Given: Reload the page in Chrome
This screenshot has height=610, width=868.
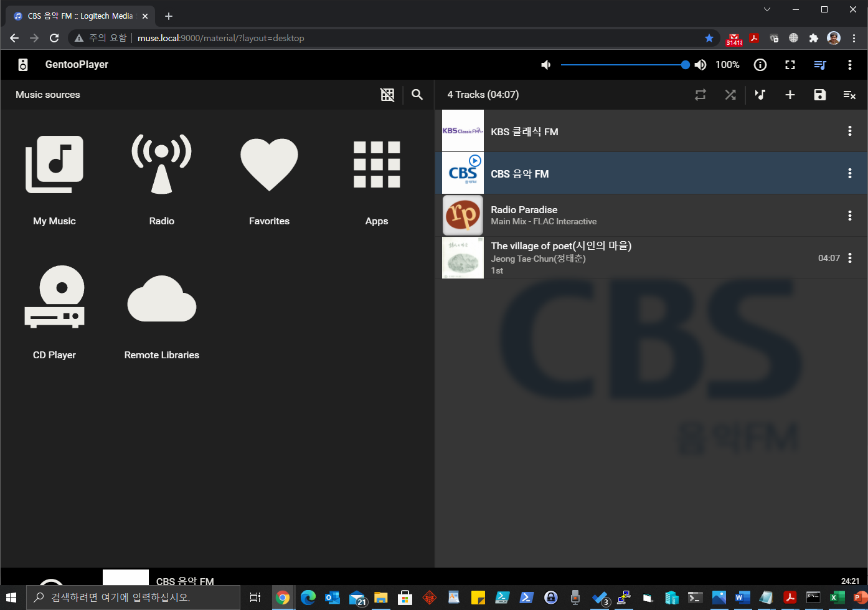Looking at the screenshot, I should [54, 38].
